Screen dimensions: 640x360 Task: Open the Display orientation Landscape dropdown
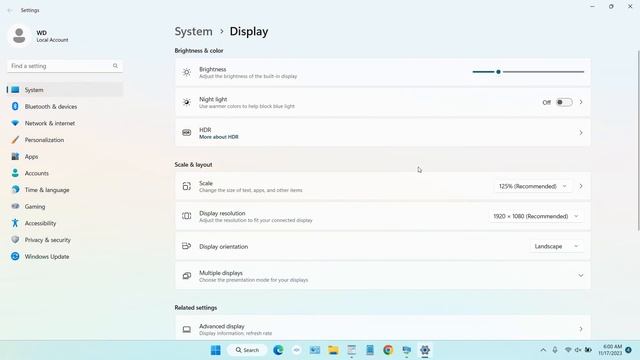(x=557, y=246)
